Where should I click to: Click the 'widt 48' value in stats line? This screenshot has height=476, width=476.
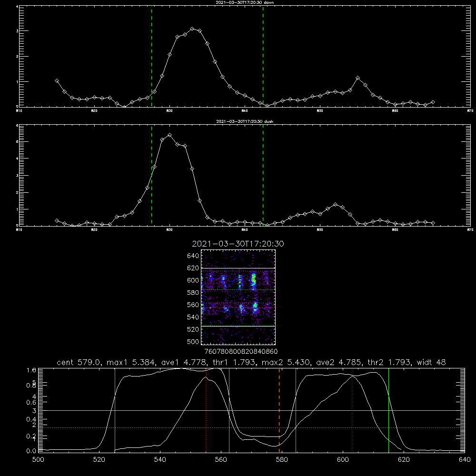(x=431, y=362)
